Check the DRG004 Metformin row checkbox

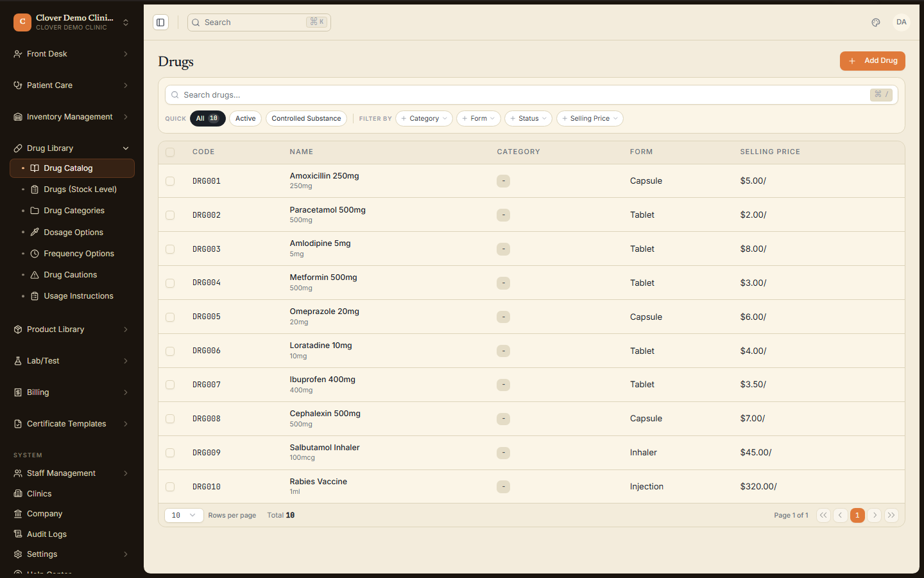pos(170,283)
